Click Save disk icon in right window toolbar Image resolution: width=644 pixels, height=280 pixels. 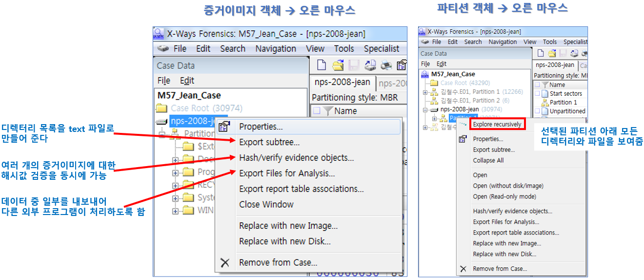pos(563,53)
